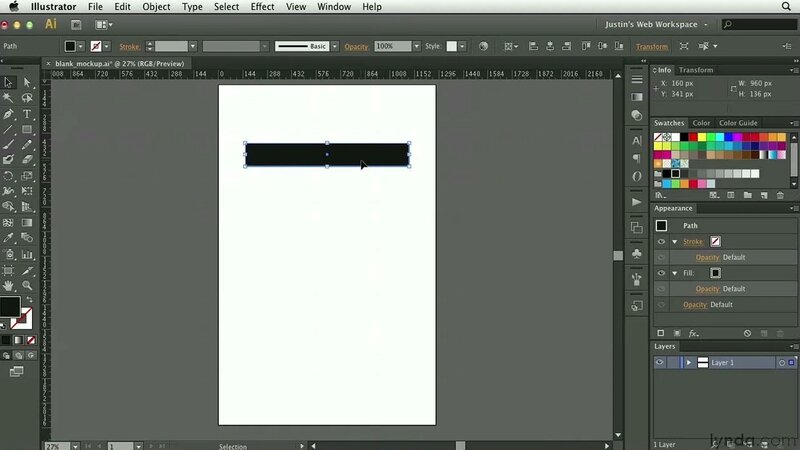Image resolution: width=800 pixels, height=450 pixels.
Task: Select the Direct Selection tool
Action: coord(27,83)
